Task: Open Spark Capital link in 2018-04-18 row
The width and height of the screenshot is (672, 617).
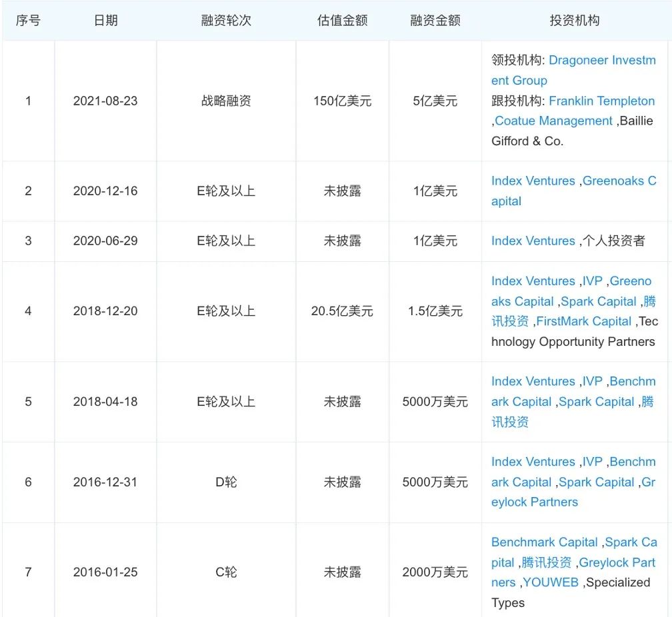Action: tap(596, 402)
